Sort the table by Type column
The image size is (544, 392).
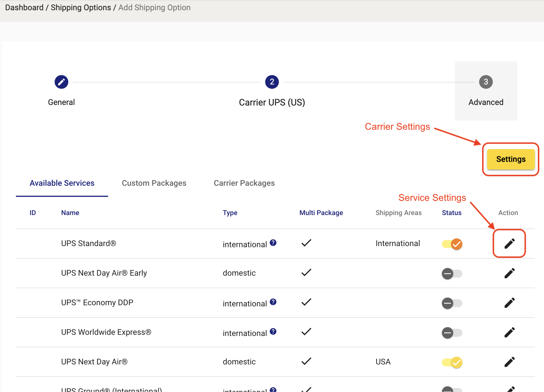click(x=230, y=213)
